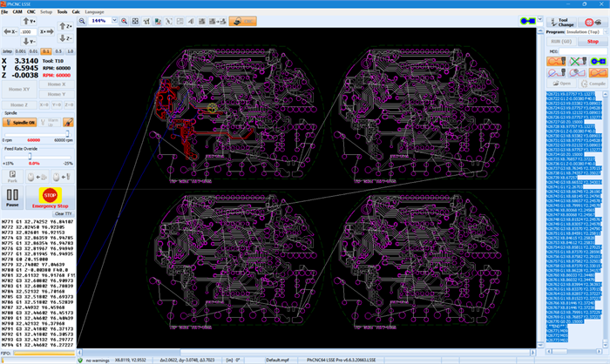Click the RUN (GO) button
This screenshot has height=364, width=610.
(561, 41)
